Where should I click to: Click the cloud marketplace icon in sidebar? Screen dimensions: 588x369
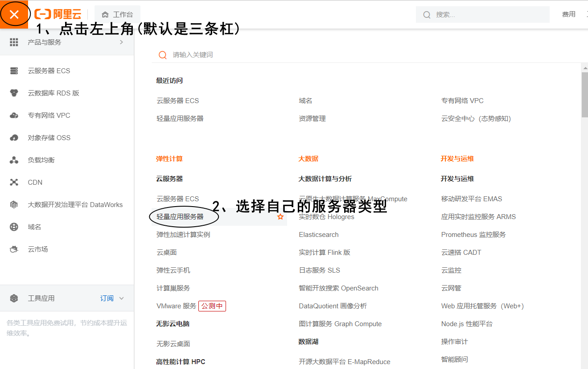pos(14,249)
